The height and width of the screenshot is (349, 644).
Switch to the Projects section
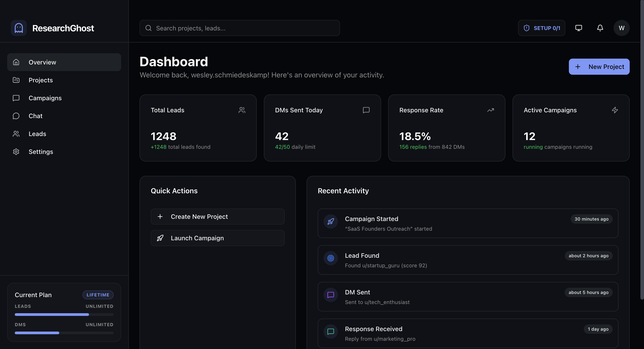coord(40,80)
